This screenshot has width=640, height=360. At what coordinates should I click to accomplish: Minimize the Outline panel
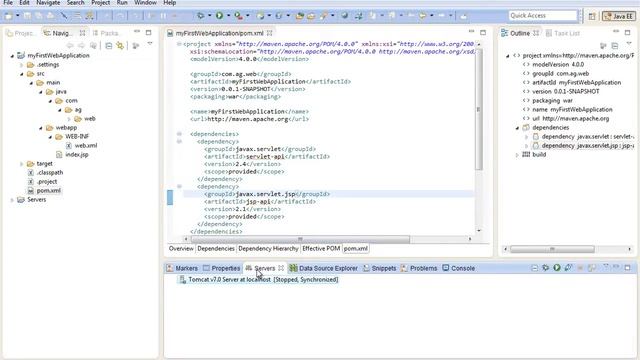pyautogui.click(x=616, y=32)
